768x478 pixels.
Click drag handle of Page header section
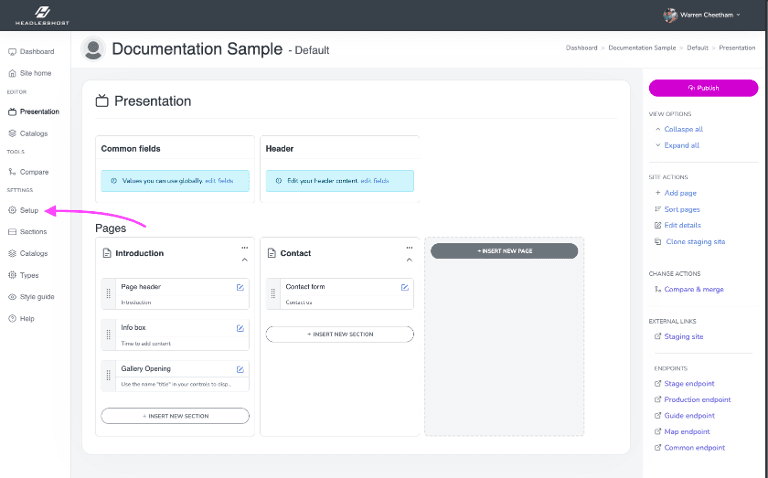tap(109, 294)
